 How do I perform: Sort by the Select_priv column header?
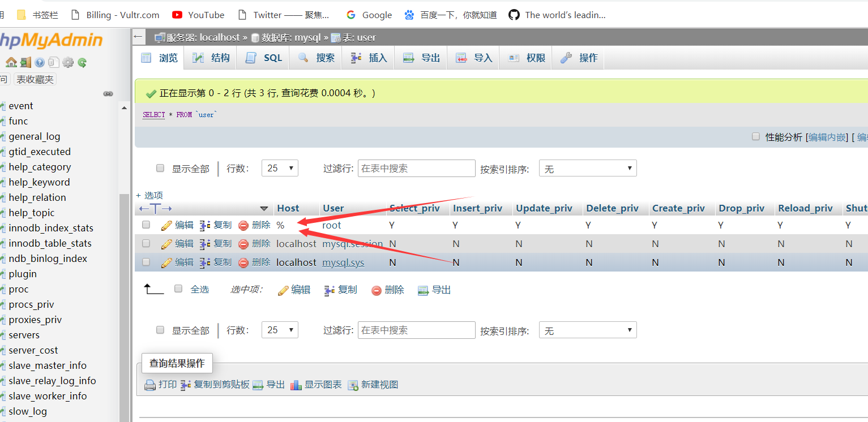[x=414, y=209]
